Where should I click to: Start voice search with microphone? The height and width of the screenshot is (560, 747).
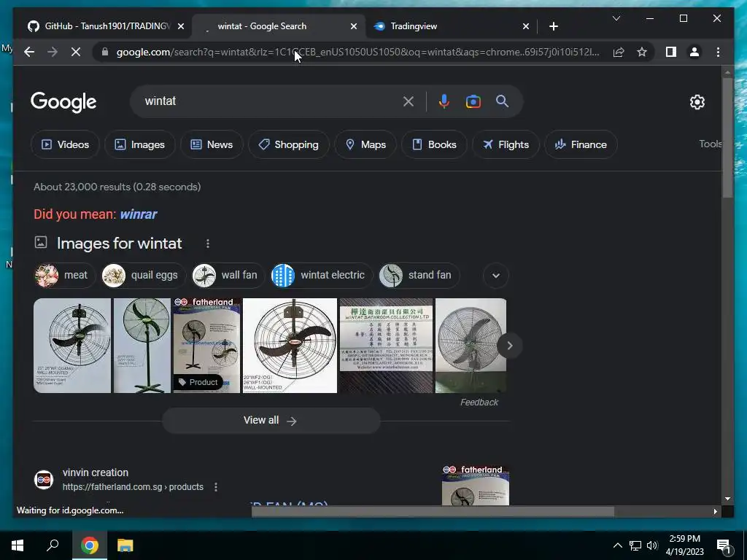coord(444,101)
